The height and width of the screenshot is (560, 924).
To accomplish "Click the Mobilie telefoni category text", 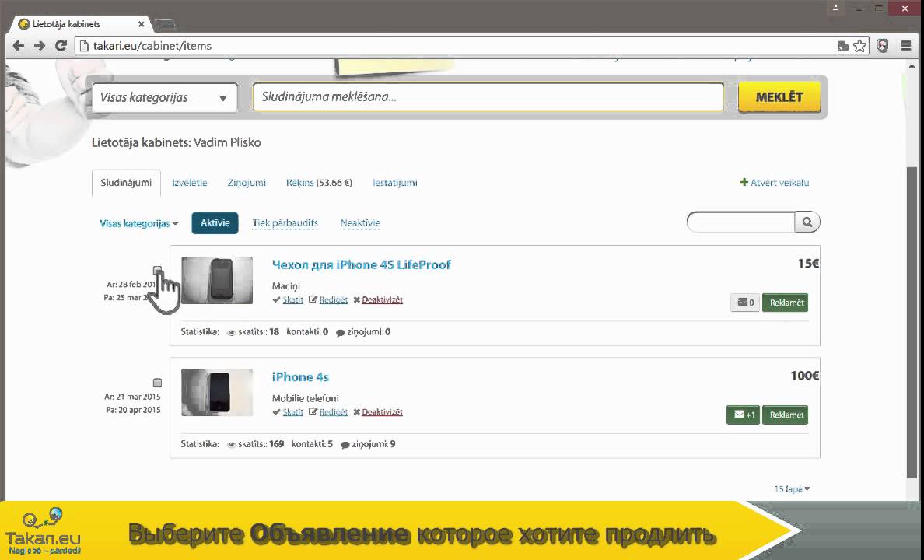I will 305,398.
